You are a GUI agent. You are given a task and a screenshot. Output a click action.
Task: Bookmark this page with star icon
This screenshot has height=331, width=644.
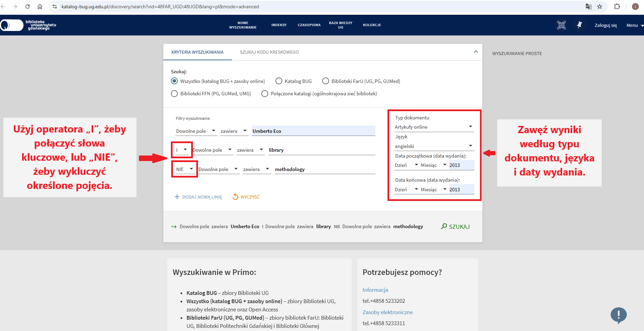[600, 7]
